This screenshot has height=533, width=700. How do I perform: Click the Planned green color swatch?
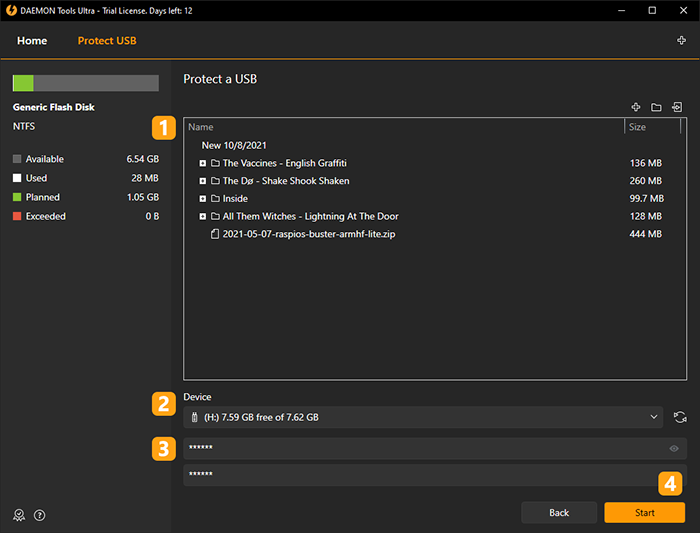click(17, 197)
